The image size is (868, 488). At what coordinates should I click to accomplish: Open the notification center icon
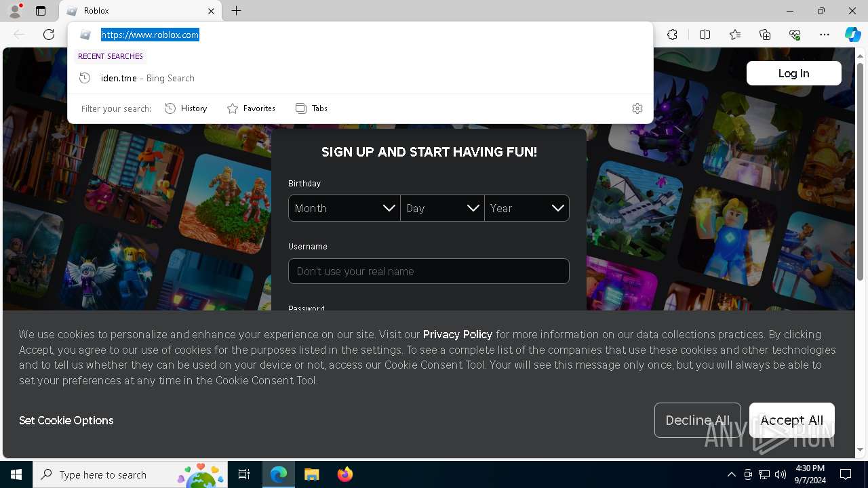[846, 474]
